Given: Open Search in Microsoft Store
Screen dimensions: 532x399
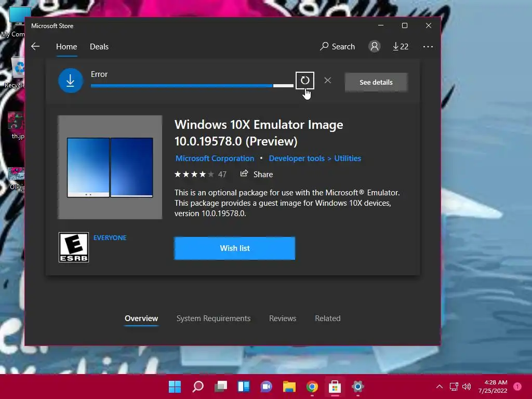Looking at the screenshot, I should 337,46.
